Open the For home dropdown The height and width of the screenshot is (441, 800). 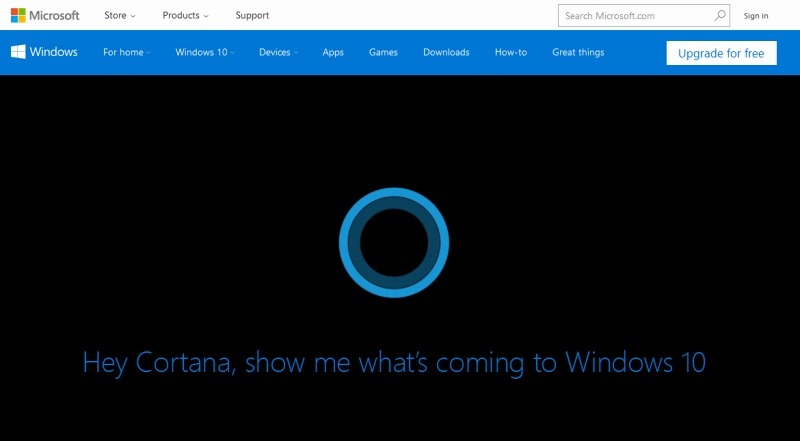(x=127, y=52)
